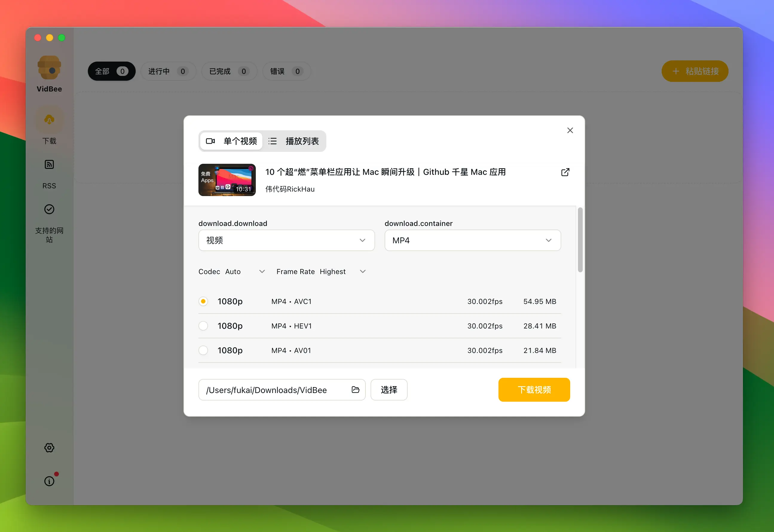This screenshot has width=774, height=532.
Task: Open the RSS feed icon
Action: pyautogui.click(x=49, y=164)
